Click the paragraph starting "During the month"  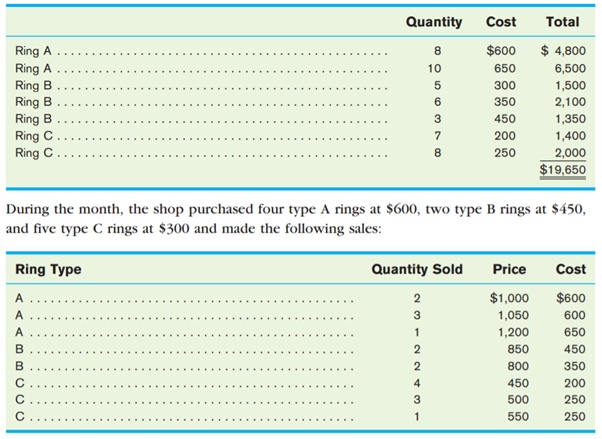300,220
